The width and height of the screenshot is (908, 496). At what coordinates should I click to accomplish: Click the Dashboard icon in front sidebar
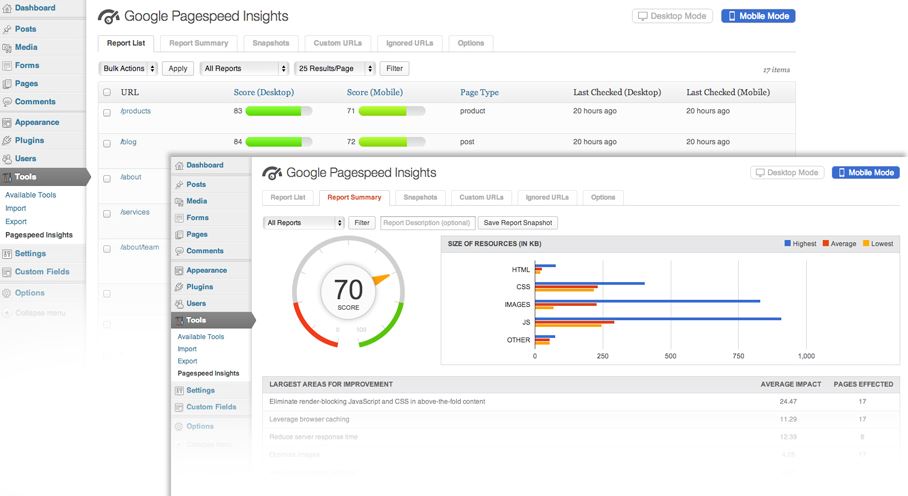click(x=179, y=165)
